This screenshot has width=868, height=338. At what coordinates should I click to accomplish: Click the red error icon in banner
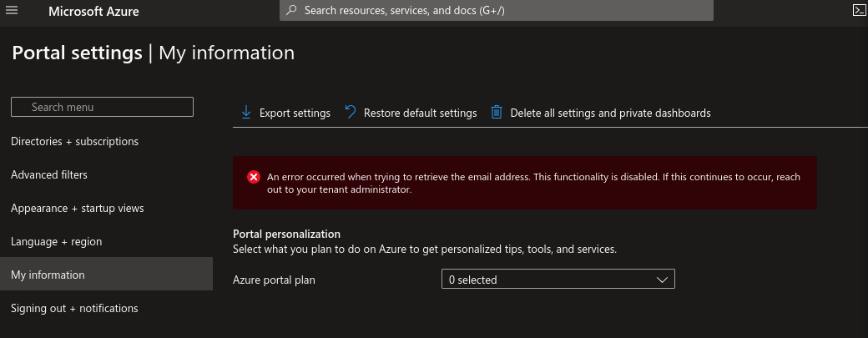click(x=254, y=177)
